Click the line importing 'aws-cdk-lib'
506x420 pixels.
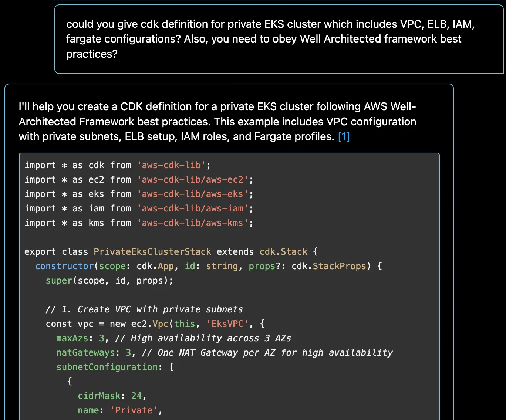pos(118,165)
